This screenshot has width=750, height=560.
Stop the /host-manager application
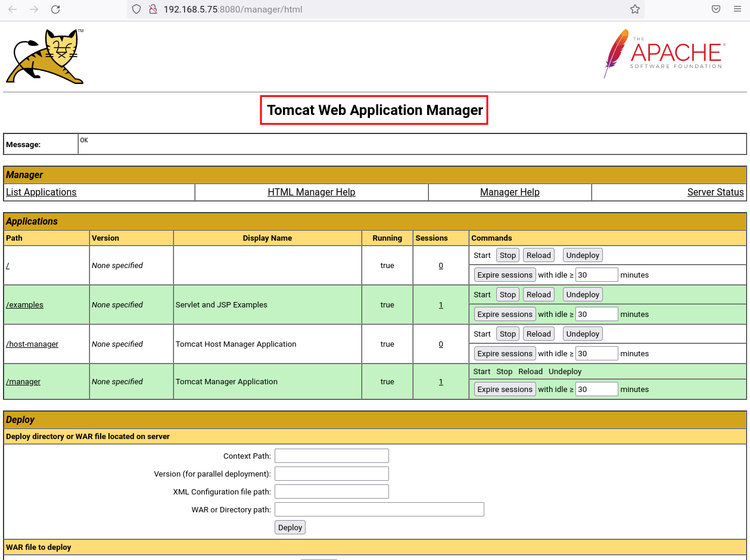(x=508, y=334)
